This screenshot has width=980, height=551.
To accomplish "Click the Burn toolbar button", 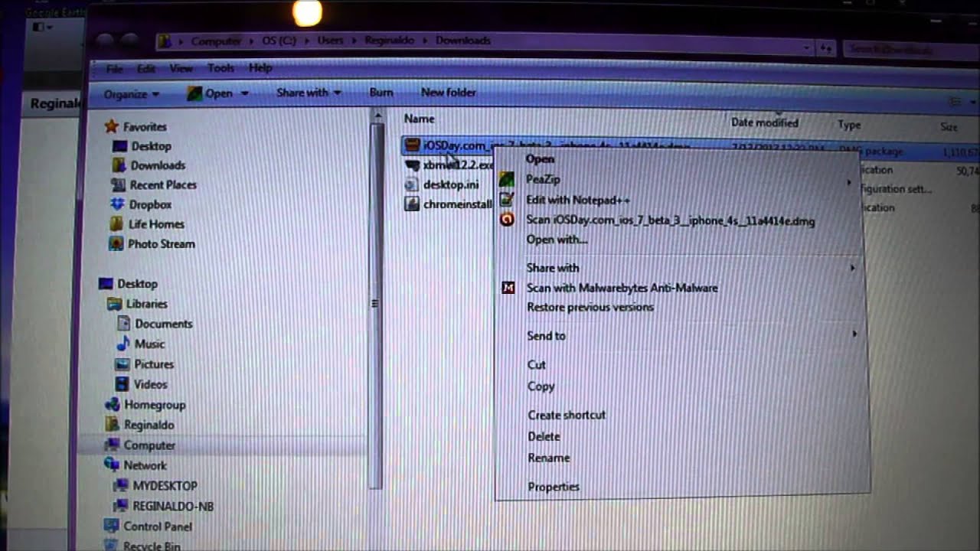I will pos(381,92).
